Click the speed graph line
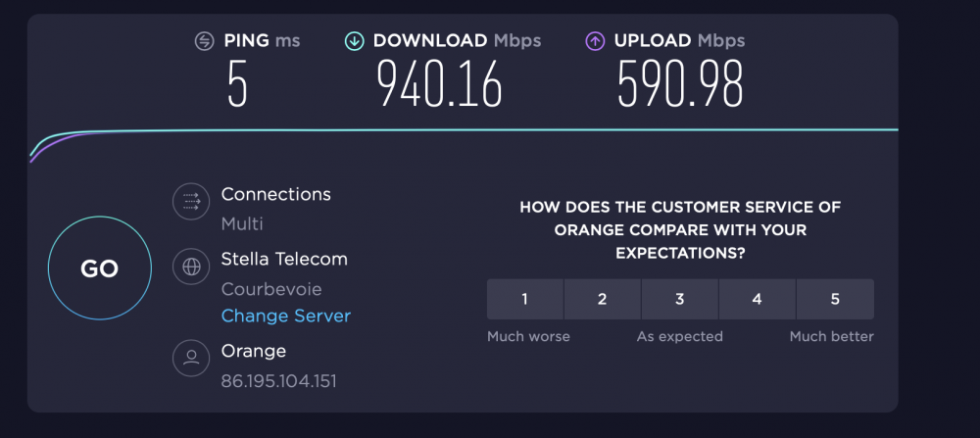The image size is (980, 438). 464,130
